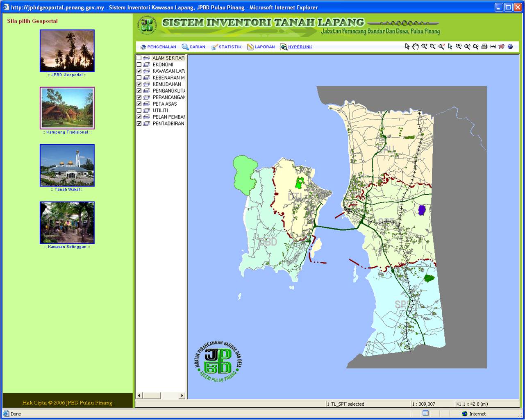Select the Pan tool in the map toolbar
The width and height of the screenshot is (525, 420).
coord(415,47)
